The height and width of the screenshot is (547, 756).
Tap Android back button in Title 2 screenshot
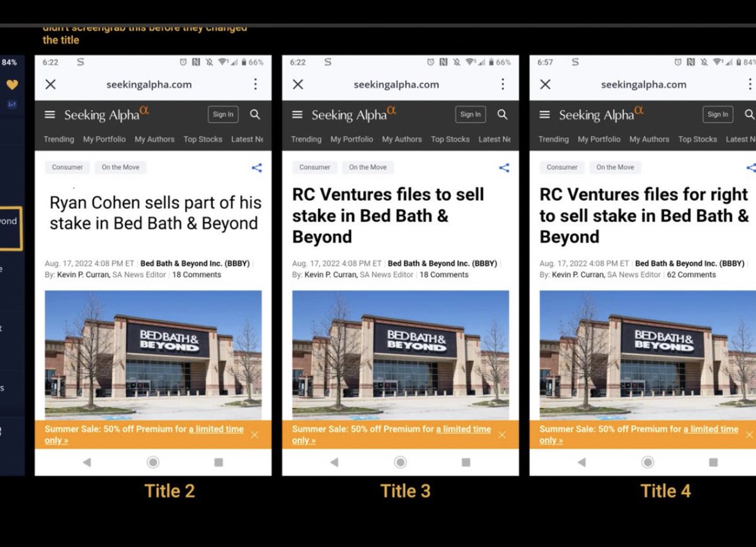click(87, 462)
